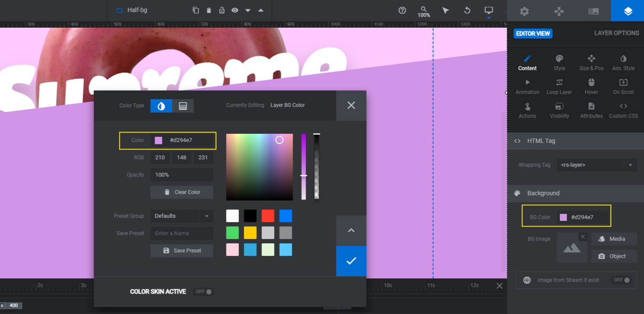Pick the light pink preset swatch
The width and height of the screenshot is (644, 314).
point(232,250)
